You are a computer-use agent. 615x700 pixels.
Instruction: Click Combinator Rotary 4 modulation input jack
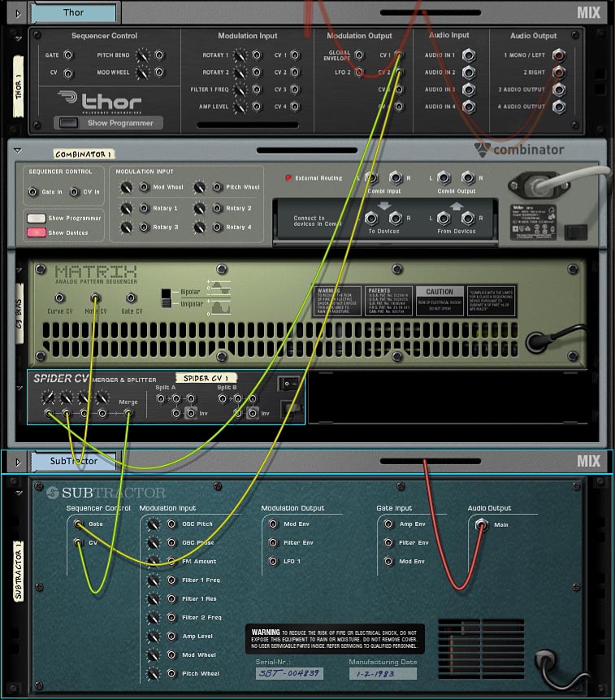point(217,227)
